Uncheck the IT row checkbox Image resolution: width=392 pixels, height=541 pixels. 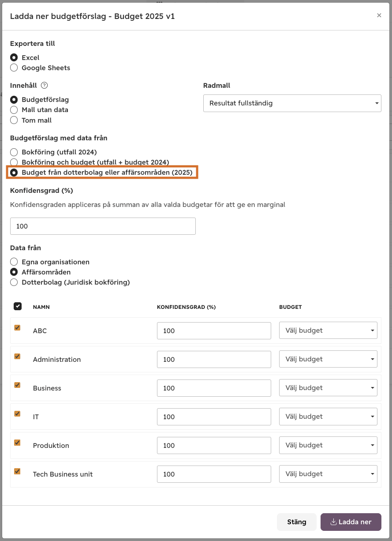[x=17, y=413]
